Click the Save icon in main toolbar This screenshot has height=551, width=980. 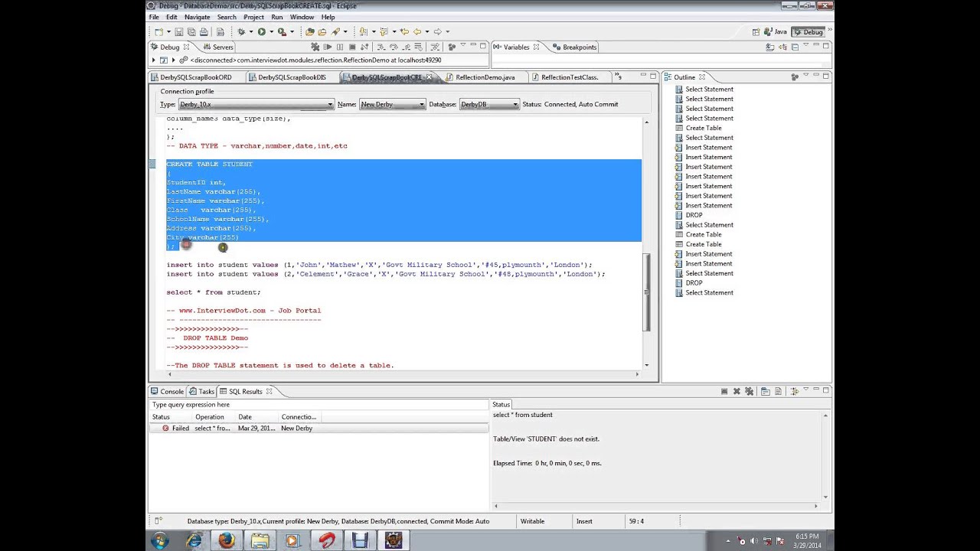click(179, 32)
